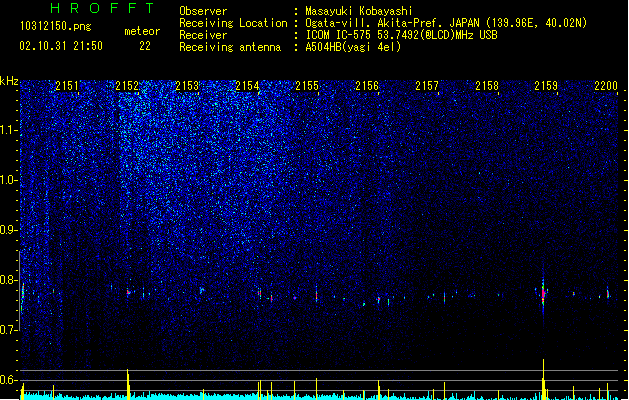Click the 2153 time marker
The width and height of the screenshot is (629, 400).
(187, 86)
